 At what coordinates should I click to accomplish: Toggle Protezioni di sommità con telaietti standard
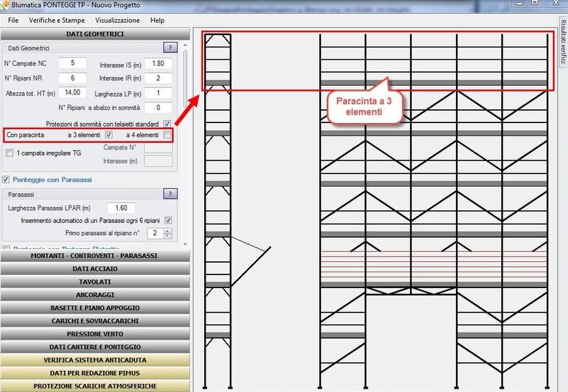pos(167,123)
